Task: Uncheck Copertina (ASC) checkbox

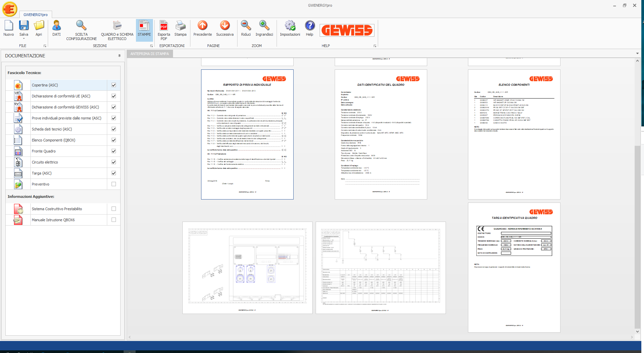Action: click(x=114, y=85)
